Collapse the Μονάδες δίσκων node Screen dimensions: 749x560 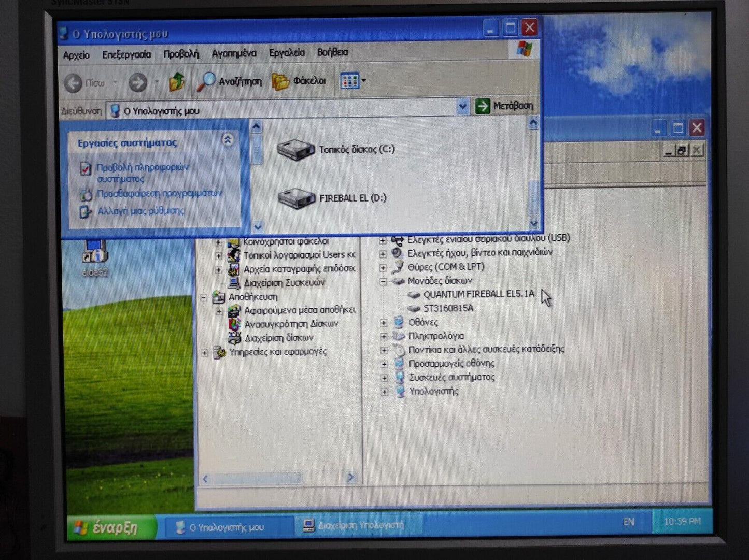(383, 281)
